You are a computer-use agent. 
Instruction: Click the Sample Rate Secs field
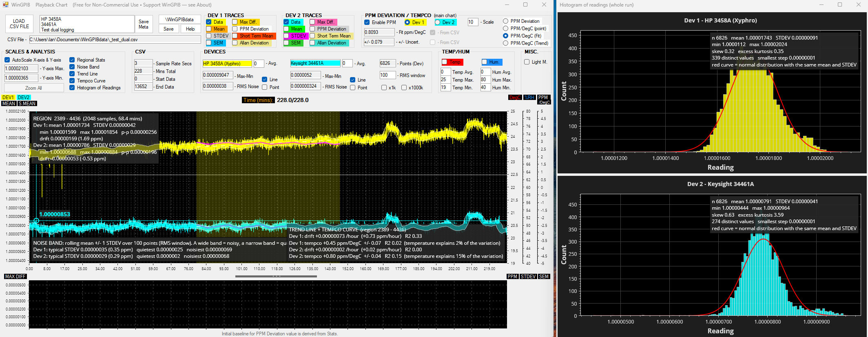coord(144,63)
